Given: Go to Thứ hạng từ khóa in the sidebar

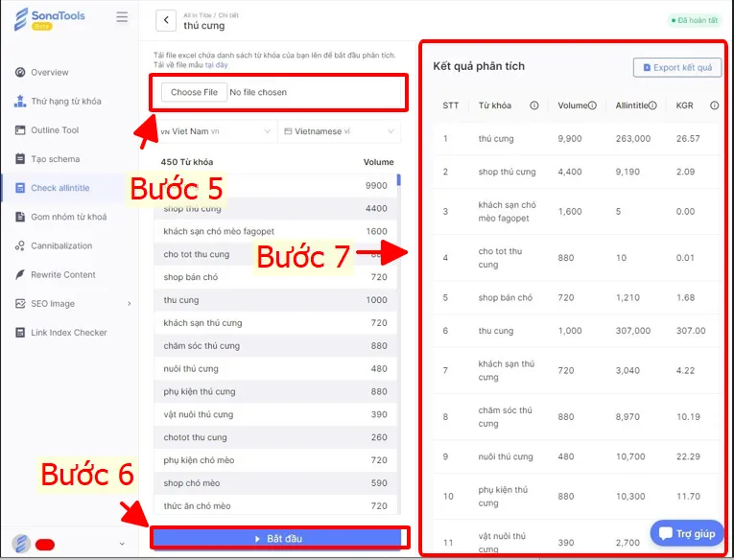Looking at the screenshot, I should [65, 102].
